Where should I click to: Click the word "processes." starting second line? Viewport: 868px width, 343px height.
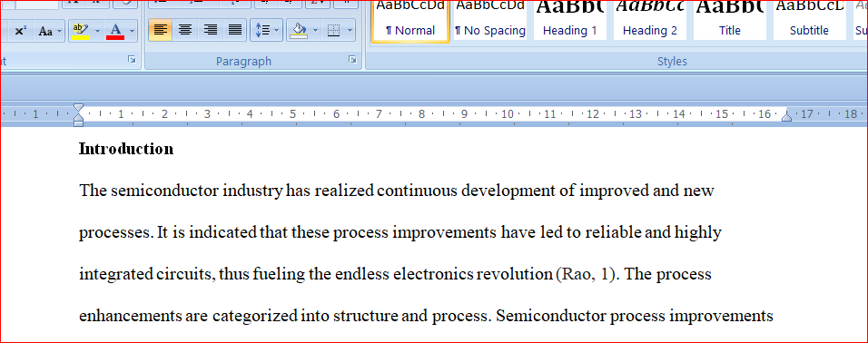(116, 233)
